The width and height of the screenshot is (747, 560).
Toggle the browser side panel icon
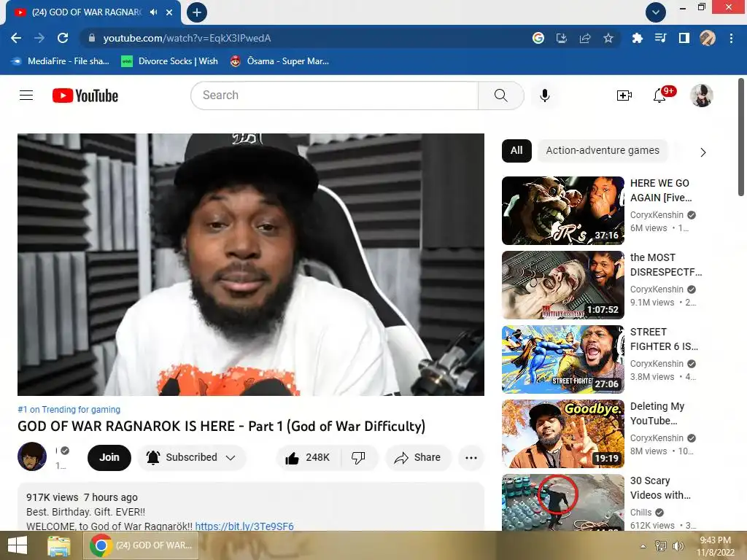[x=684, y=38]
